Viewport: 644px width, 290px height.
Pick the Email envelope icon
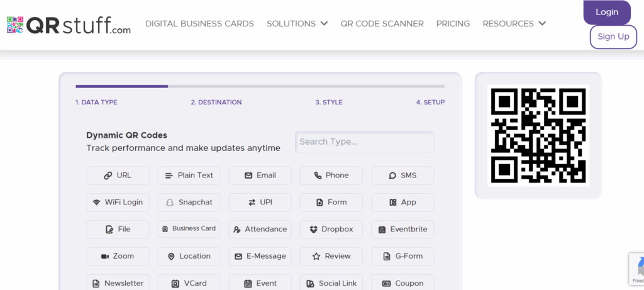[248, 176]
